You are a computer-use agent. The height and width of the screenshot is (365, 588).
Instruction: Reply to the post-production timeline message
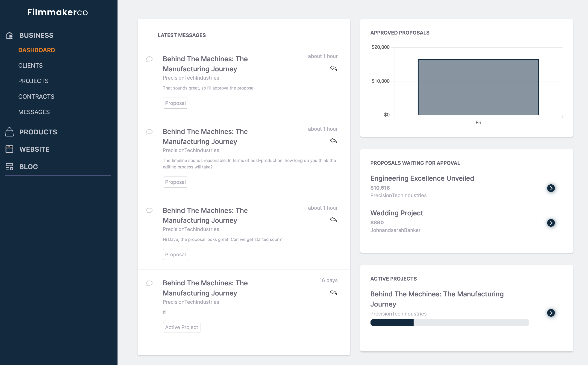pyautogui.click(x=333, y=141)
